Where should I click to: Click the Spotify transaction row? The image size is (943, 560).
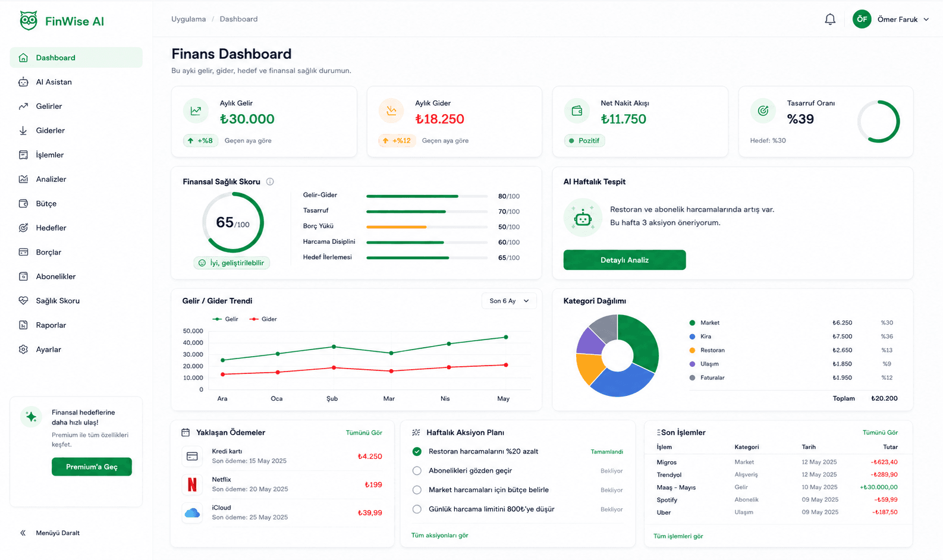click(778, 500)
